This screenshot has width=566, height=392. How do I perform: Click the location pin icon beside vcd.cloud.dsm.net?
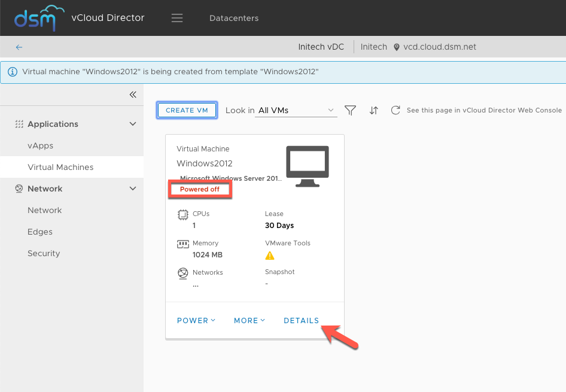396,47
